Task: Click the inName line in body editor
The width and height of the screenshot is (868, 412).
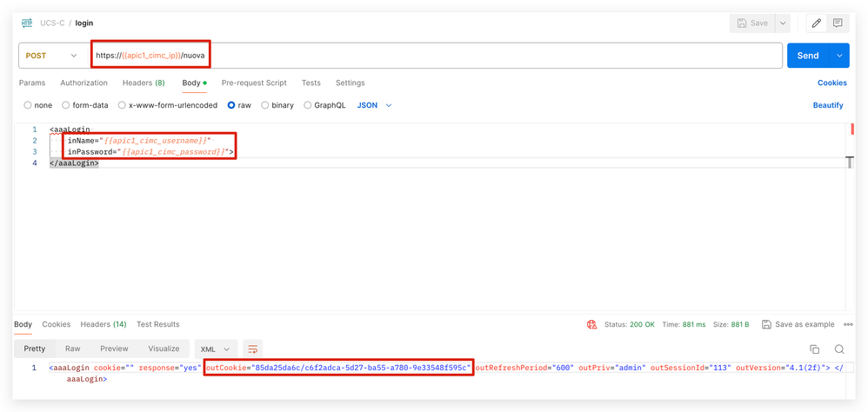Action: 139,141
